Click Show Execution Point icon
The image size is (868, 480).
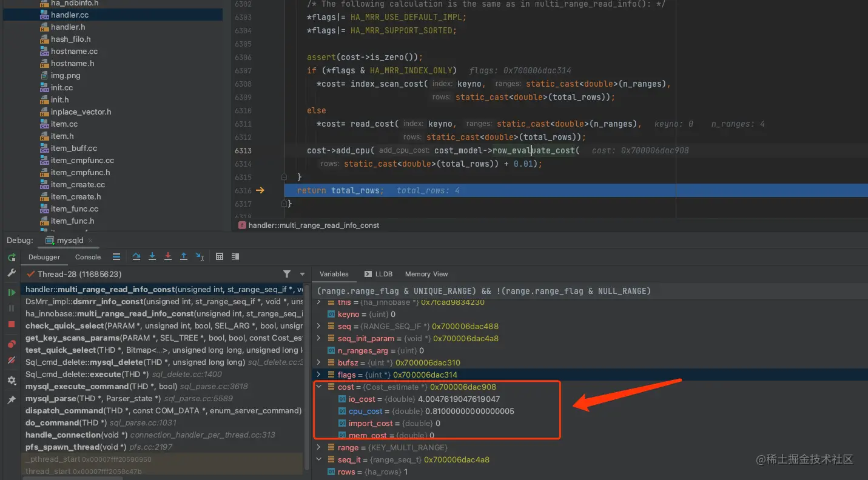tap(116, 257)
